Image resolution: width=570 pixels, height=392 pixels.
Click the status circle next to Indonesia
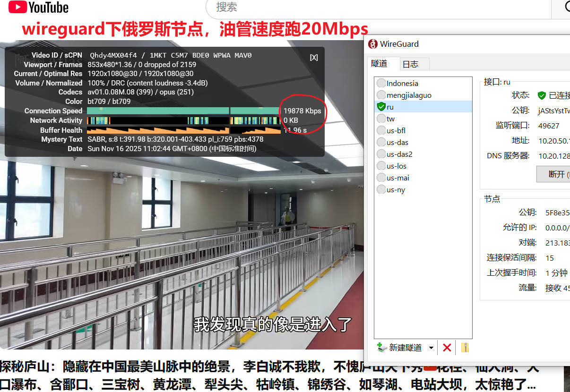tap(381, 83)
